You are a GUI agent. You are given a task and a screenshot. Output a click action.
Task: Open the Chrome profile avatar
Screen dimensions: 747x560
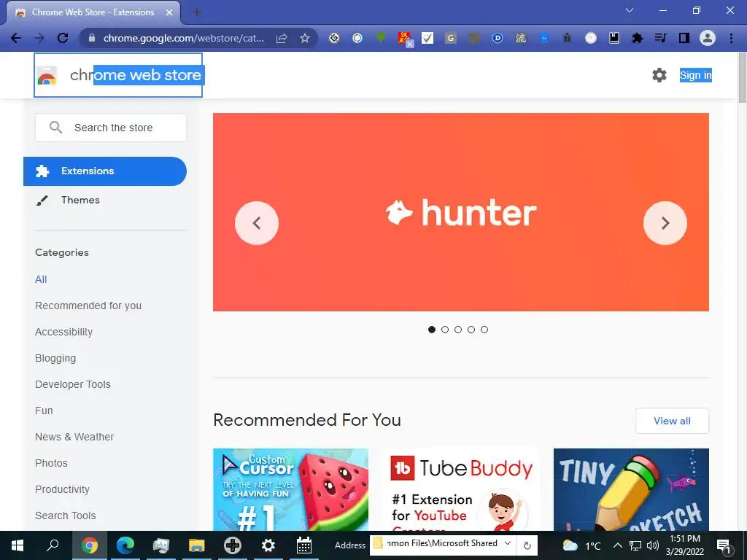tap(708, 38)
